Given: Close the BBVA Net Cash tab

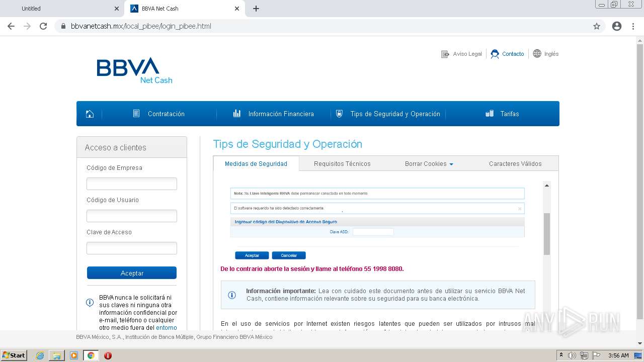Looking at the screenshot, I should tap(237, 9).
